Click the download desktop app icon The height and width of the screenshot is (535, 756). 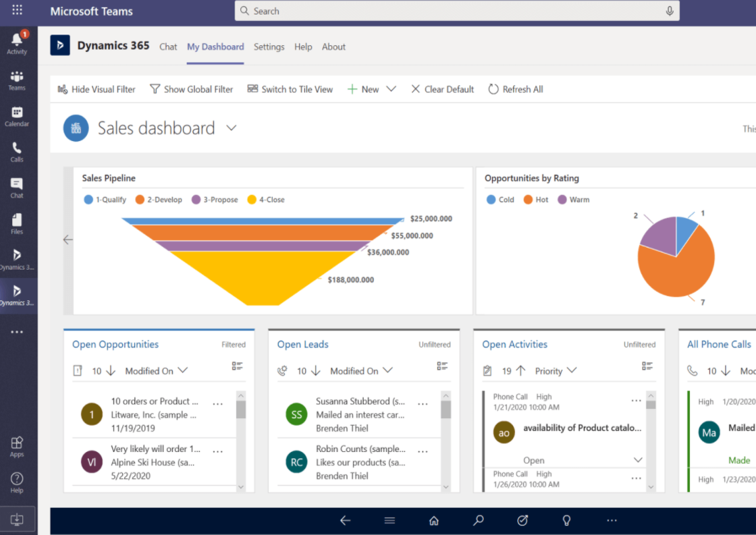[17, 519]
